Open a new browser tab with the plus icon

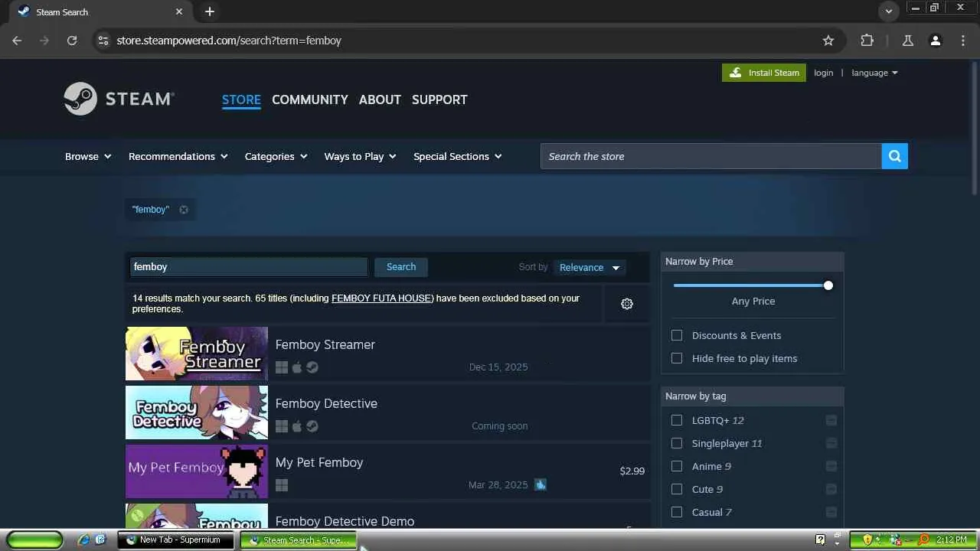click(210, 11)
